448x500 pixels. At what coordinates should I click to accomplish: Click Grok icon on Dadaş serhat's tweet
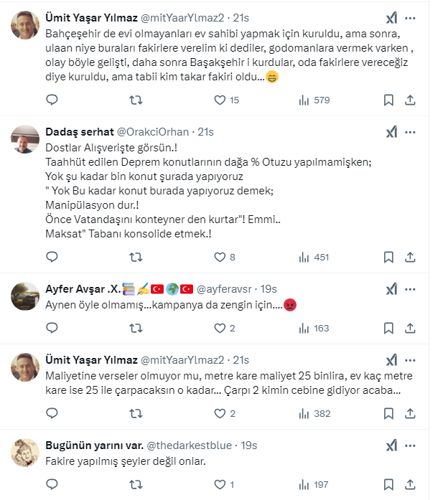391,133
